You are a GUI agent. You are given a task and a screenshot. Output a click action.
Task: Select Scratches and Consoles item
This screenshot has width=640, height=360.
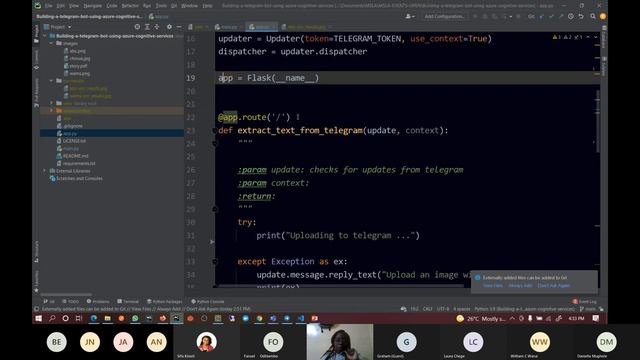coord(76,178)
